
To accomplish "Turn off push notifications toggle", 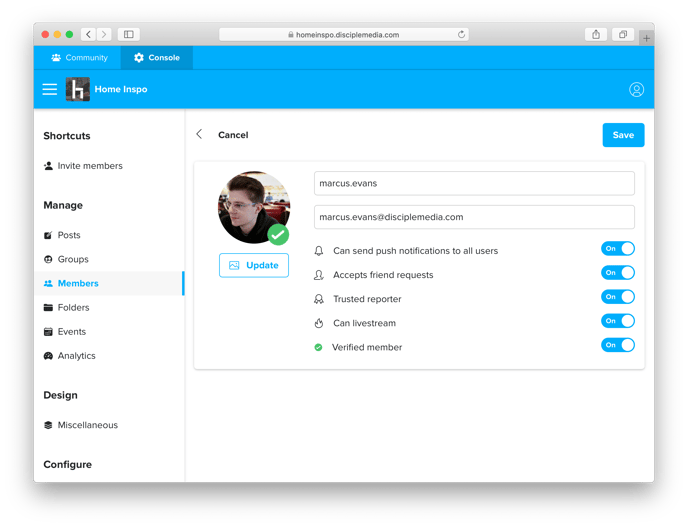I will click(618, 248).
